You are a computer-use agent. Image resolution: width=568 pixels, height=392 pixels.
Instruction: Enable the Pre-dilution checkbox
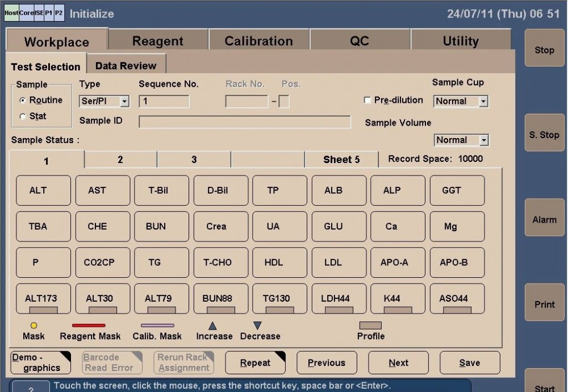(x=367, y=100)
